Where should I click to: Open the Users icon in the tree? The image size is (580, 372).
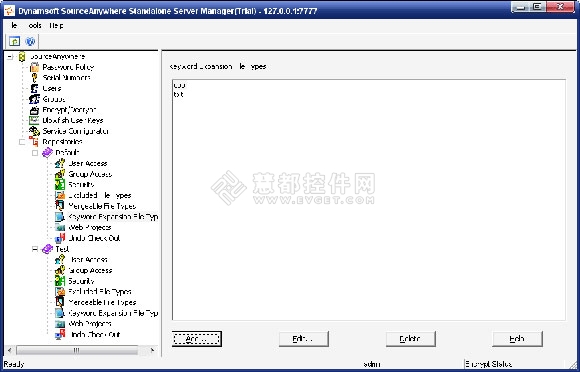(34, 88)
